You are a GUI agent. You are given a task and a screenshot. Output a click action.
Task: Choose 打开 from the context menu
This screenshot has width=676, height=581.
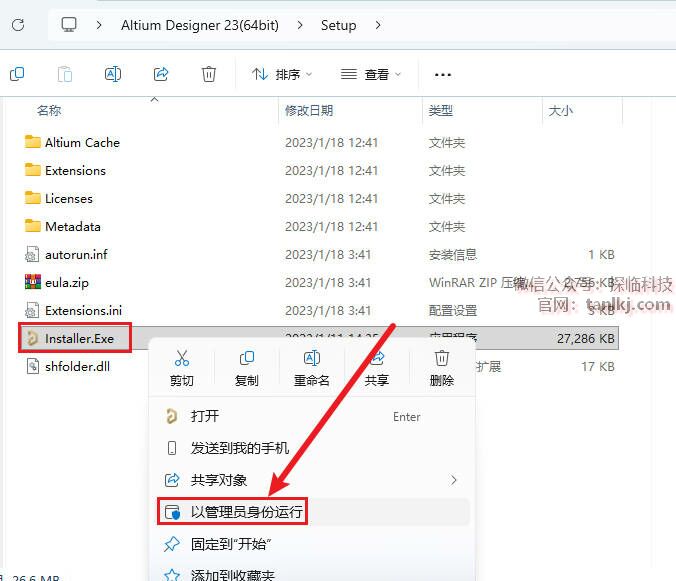pyautogui.click(x=312, y=416)
